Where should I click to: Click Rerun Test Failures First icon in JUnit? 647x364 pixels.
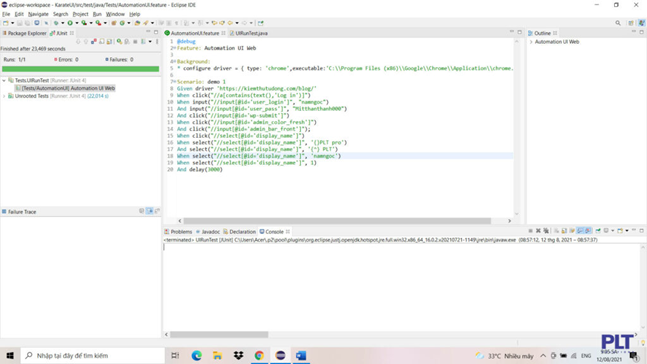(x=127, y=41)
